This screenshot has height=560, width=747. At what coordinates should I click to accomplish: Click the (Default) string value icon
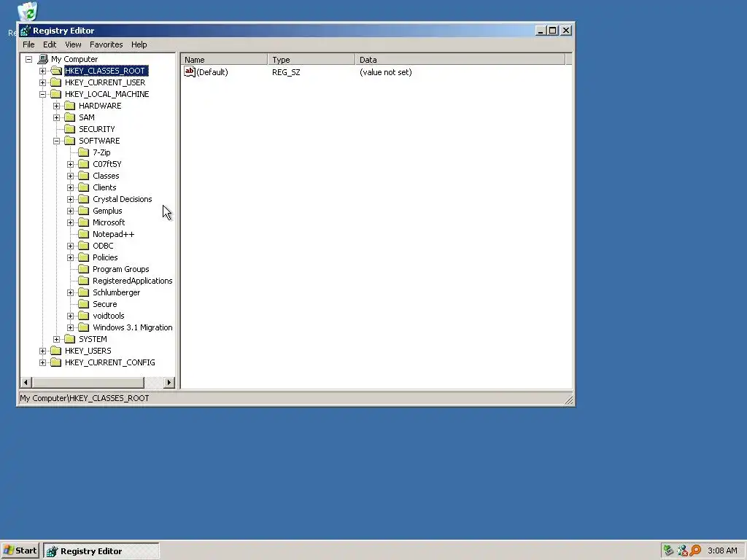190,72
